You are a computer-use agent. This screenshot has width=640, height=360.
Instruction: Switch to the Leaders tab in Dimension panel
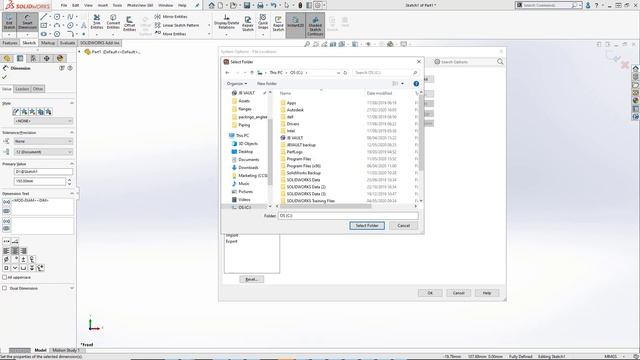coord(22,89)
